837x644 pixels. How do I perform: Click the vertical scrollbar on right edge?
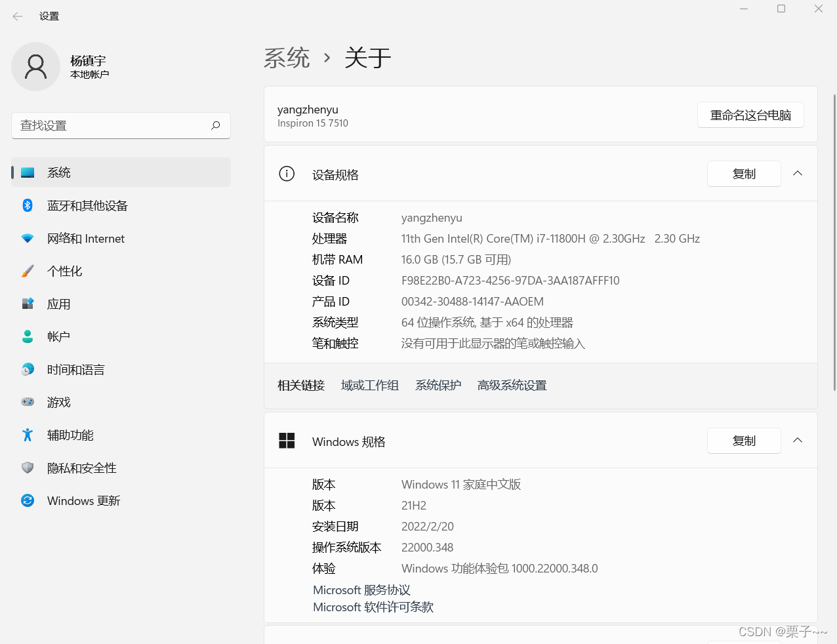coord(834,243)
